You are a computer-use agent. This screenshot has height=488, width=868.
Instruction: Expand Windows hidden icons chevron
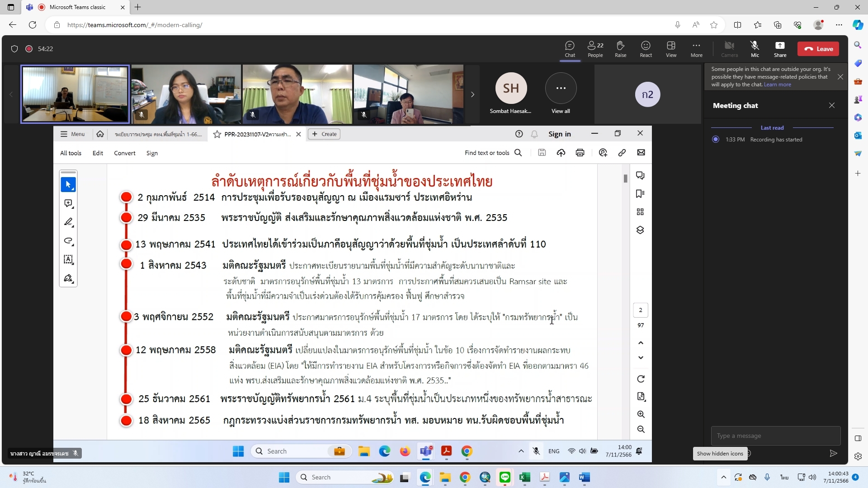click(x=723, y=477)
